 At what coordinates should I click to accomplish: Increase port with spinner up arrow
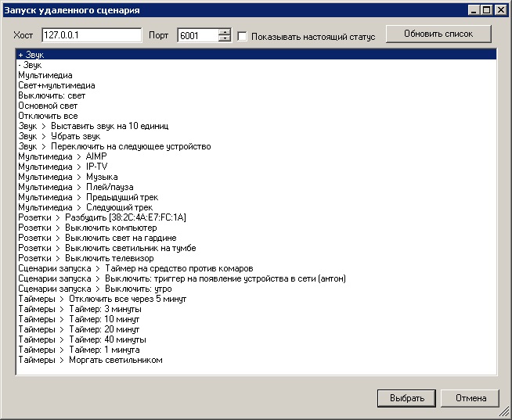tap(225, 31)
